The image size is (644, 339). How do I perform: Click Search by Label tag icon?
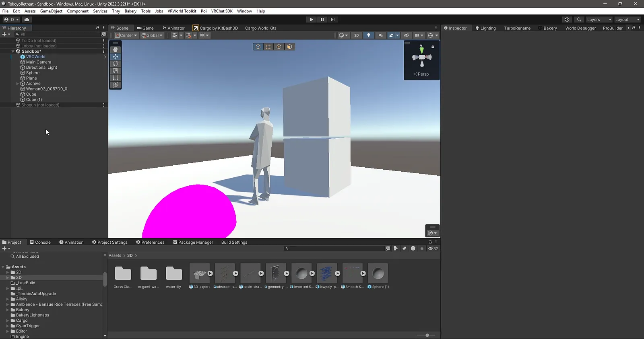tap(404, 249)
